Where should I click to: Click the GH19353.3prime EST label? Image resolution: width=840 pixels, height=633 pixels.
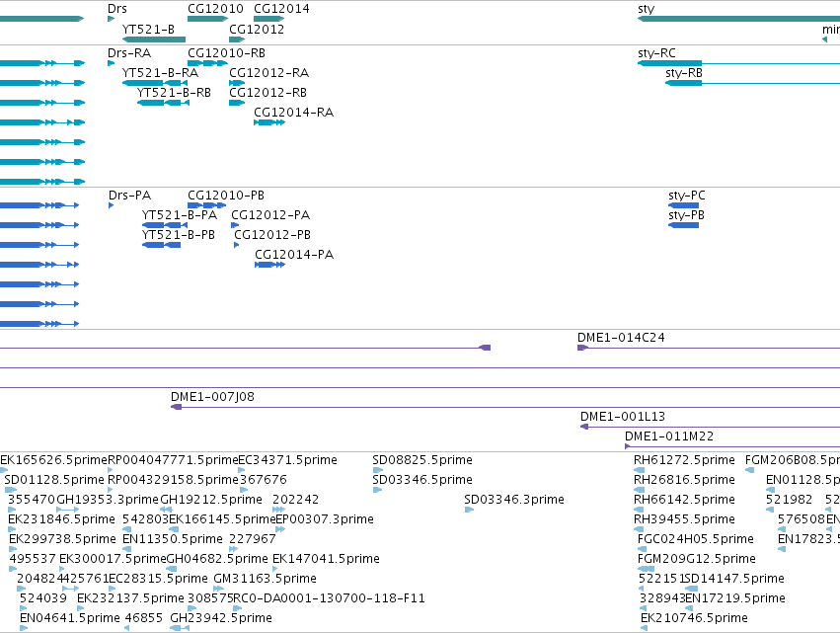coord(108,500)
